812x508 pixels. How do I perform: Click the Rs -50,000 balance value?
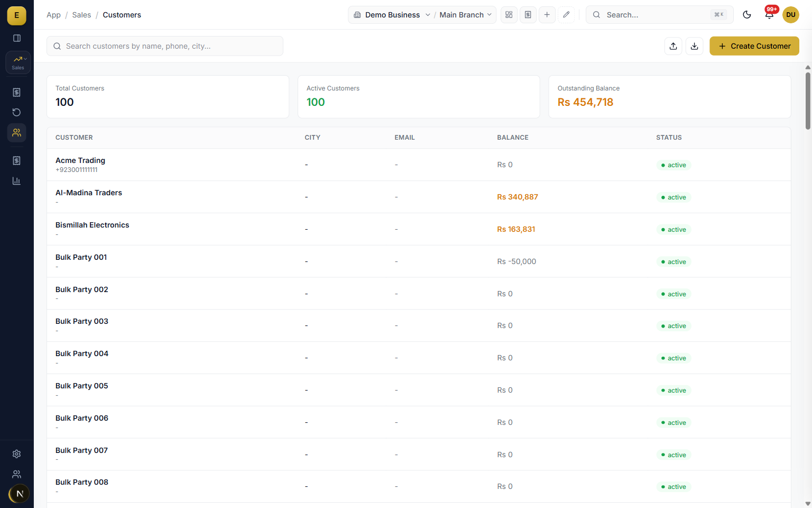516,261
